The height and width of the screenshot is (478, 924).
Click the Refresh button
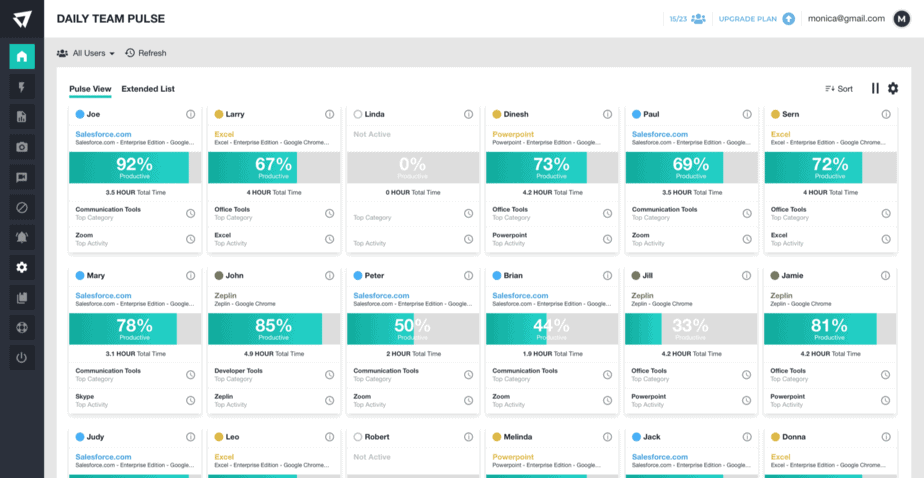coord(146,53)
